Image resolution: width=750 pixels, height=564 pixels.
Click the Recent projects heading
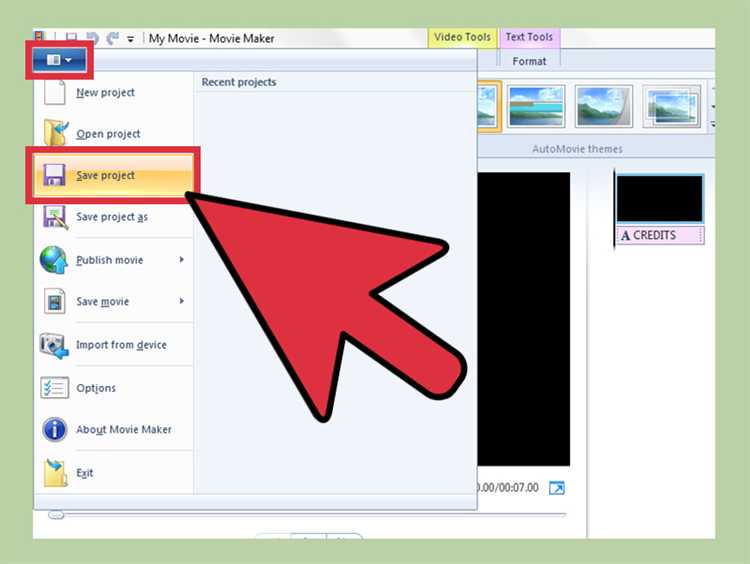tap(239, 82)
